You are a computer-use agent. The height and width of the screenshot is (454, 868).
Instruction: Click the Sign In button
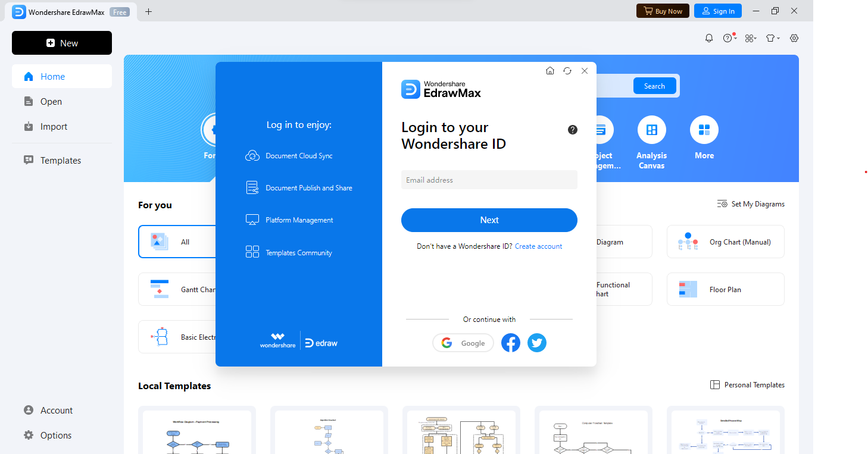(717, 11)
